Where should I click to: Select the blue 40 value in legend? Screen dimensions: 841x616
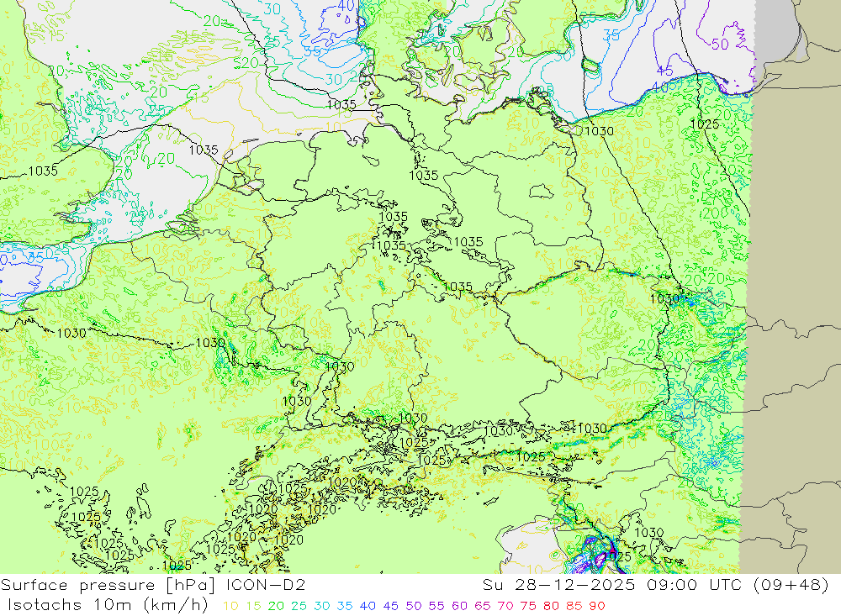368,607
